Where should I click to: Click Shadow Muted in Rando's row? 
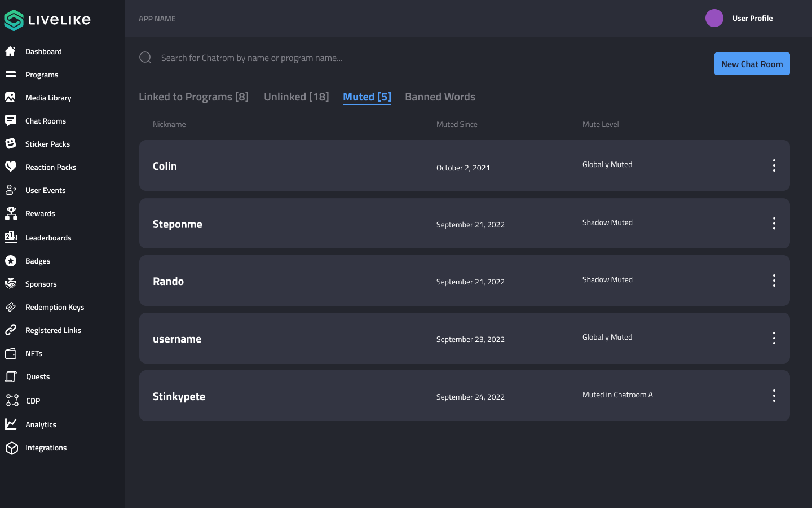coord(607,279)
